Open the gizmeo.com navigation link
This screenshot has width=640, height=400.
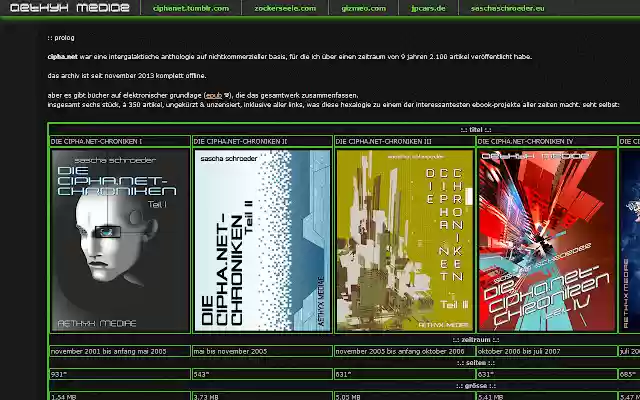coord(364,8)
